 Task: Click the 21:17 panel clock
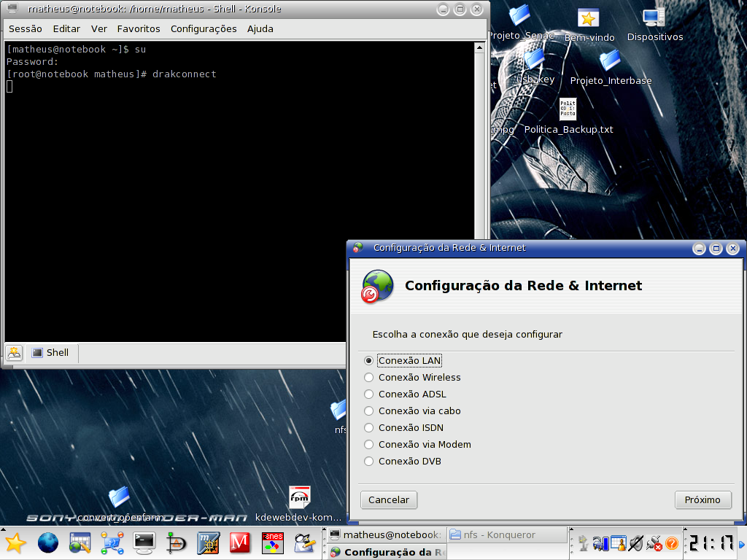click(x=711, y=542)
